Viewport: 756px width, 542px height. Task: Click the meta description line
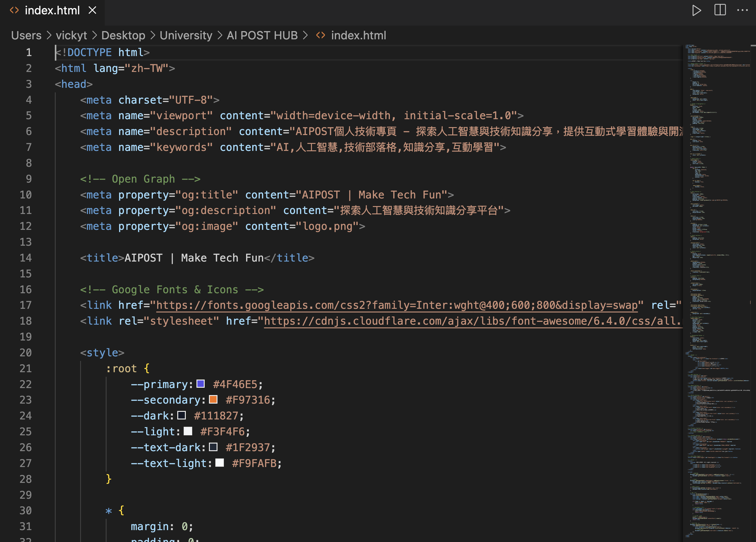tap(381, 131)
